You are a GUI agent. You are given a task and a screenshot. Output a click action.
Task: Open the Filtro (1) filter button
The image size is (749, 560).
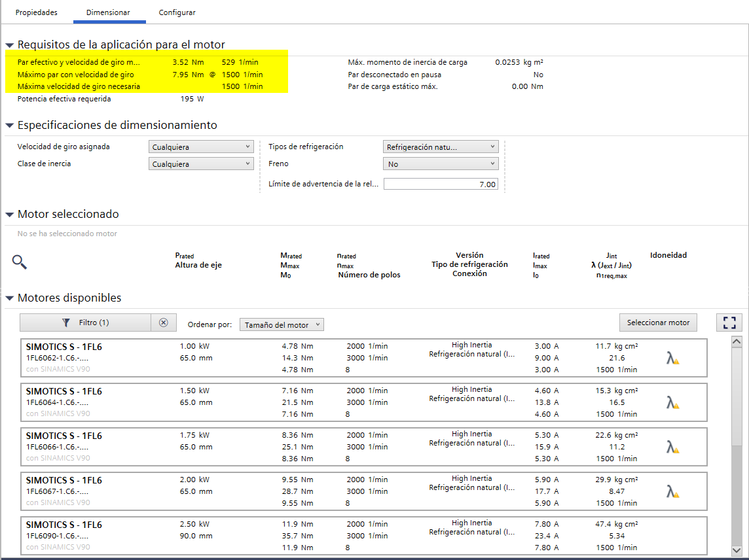tap(86, 323)
